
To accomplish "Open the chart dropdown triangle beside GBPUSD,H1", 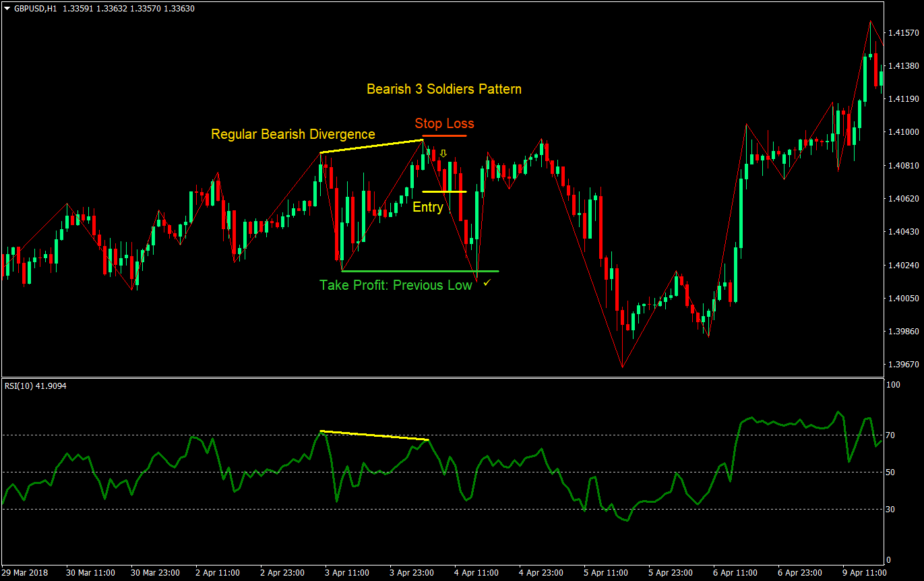I will tap(7, 9).
